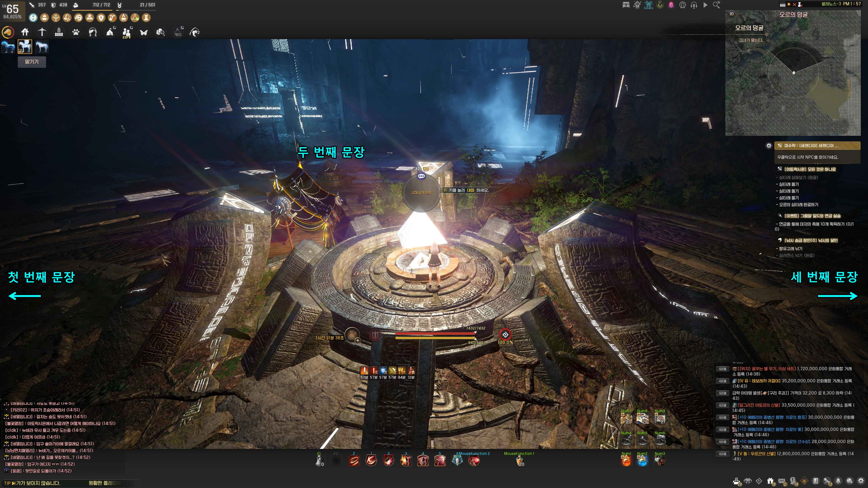Click the red character health bar
868x488 pixels.
[x=435, y=333]
